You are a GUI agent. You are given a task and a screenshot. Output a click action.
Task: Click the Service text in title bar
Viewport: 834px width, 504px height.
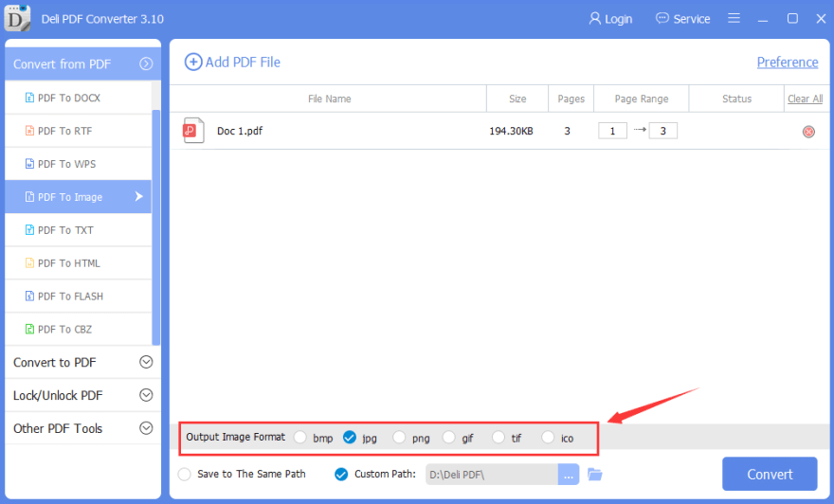pyautogui.click(x=692, y=19)
